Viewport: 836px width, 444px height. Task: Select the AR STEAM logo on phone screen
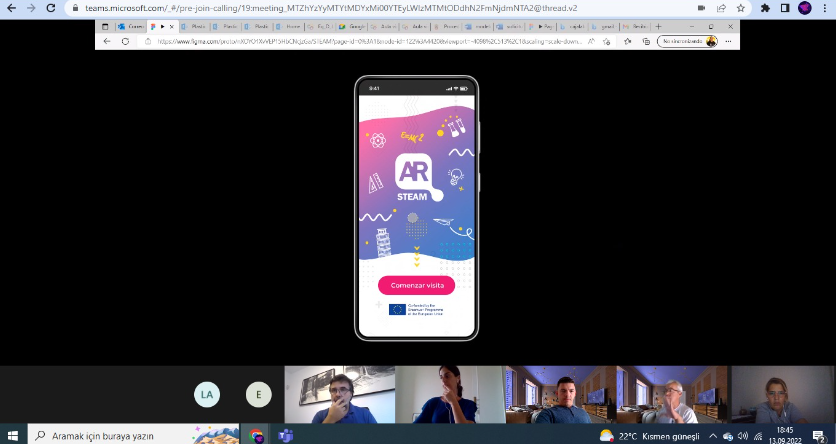pyautogui.click(x=415, y=178)
